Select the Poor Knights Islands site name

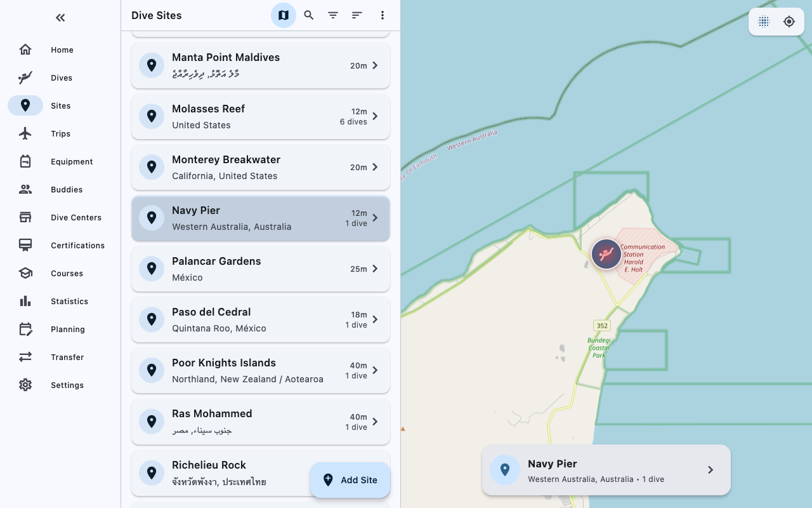pos(224,363)
